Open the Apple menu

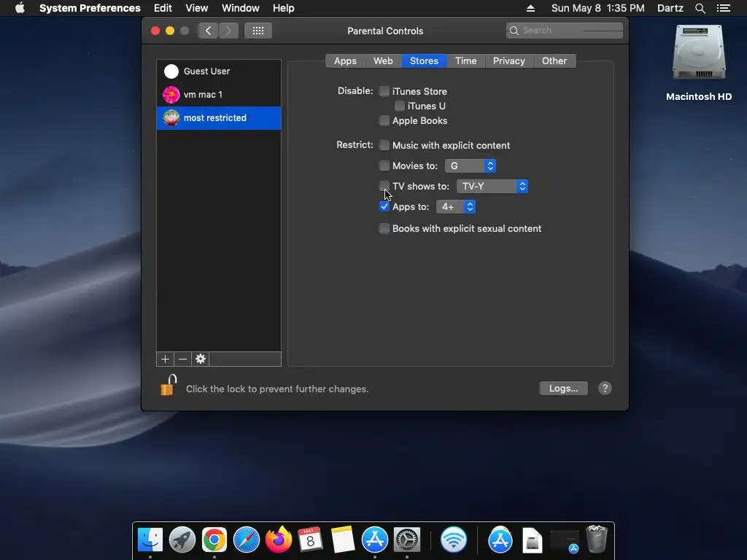[20, 8]
